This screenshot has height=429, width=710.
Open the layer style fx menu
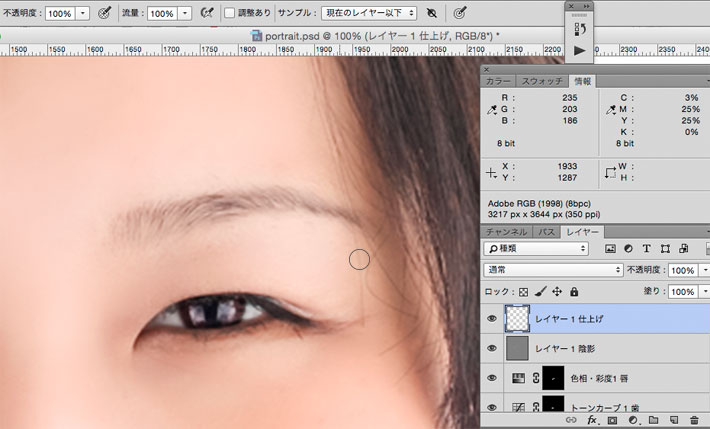coord(591,421)
